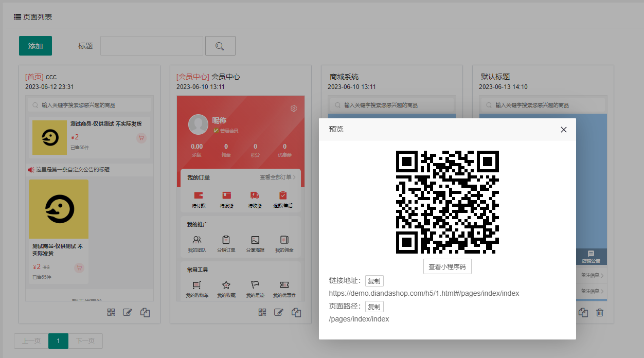Open QR preview for 会员中心 page card
Image resolution: width=644 pixels, height=358 pixels.
(x=262, y=312)
